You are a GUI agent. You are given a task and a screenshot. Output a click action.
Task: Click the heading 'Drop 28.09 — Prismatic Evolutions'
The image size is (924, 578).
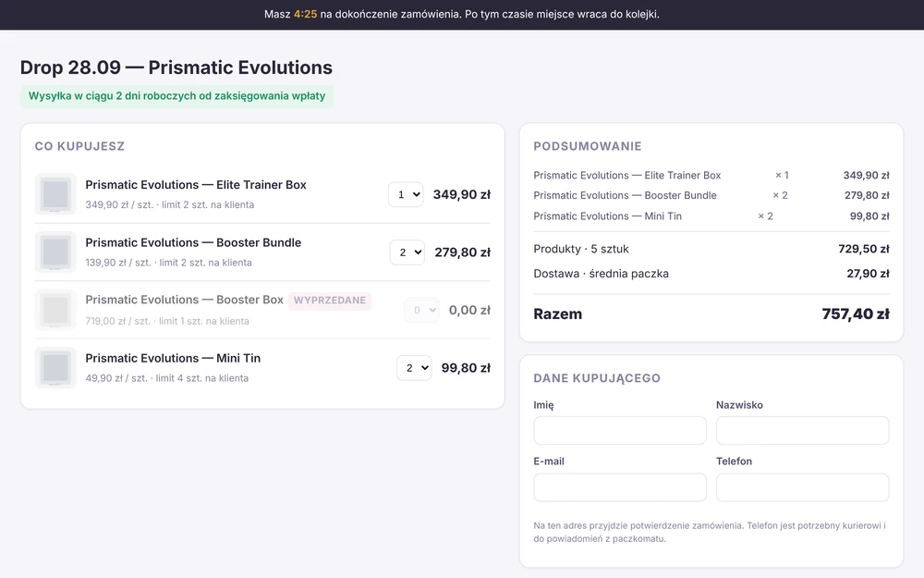tap(176, 68)
